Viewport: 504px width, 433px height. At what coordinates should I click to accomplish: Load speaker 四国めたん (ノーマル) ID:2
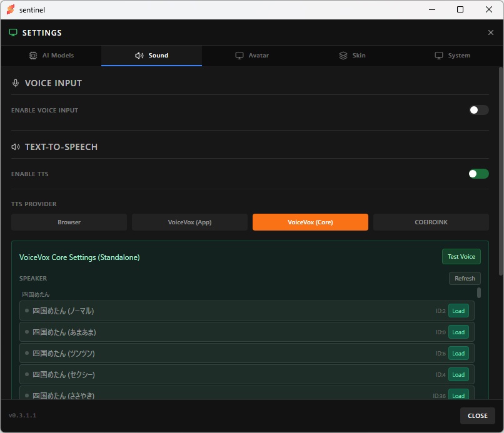pyautogui.click(x=458, y=311)
